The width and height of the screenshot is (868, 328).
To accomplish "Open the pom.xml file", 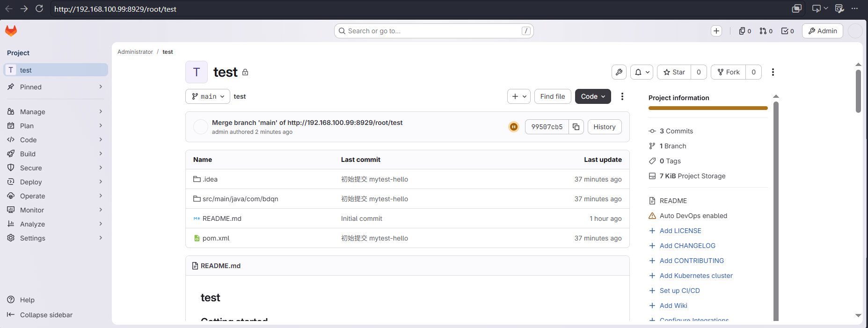I will click(x=216, y=238).
